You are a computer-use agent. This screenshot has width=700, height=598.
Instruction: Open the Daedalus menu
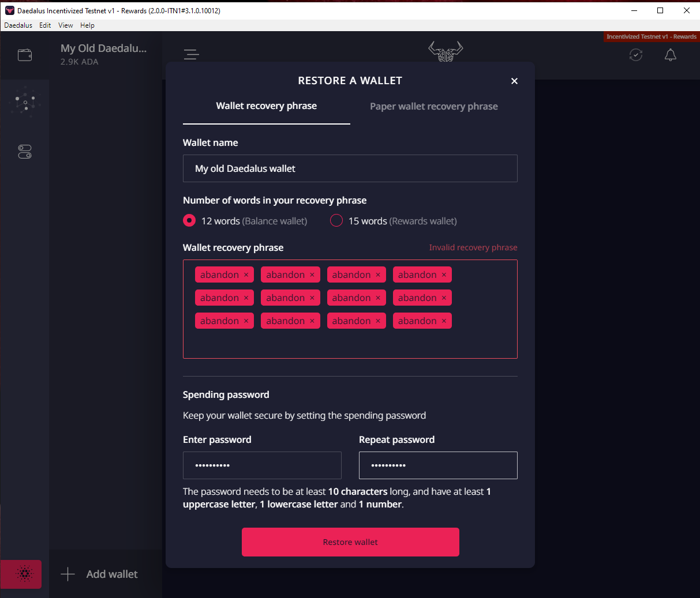tap(18, 25)
